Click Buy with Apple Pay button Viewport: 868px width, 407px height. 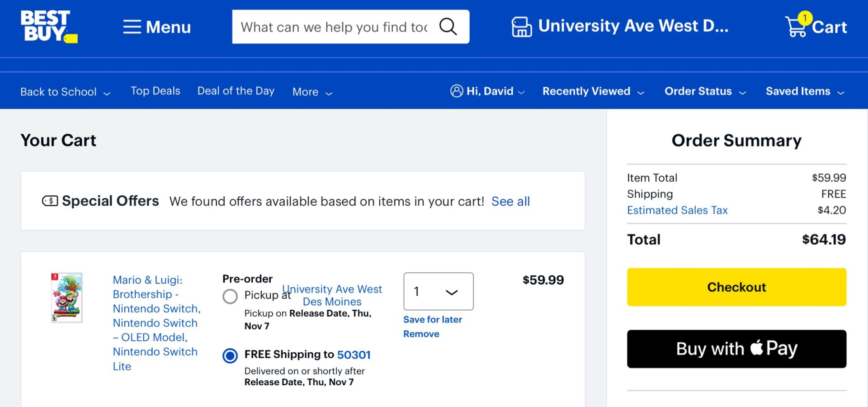click(736, 349)
